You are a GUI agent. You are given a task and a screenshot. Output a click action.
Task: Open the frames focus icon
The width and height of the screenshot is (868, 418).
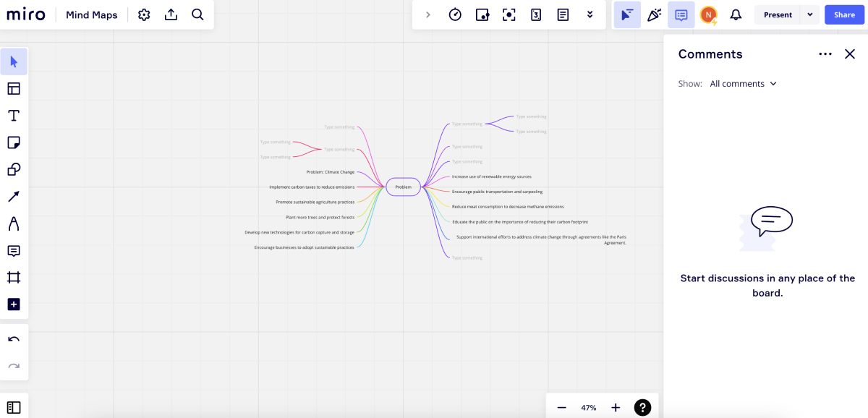(x=509, y=14)
